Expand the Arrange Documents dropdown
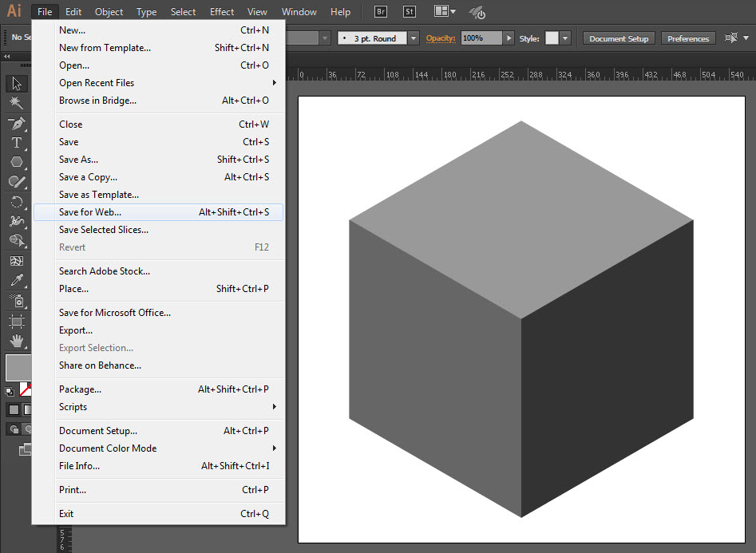The width and height of the screenshot is (756, 553). (x=445, y=12)
